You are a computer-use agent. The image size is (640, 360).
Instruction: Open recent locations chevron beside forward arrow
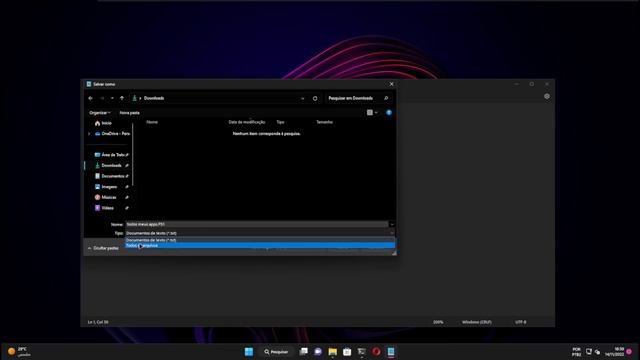coord(112,98)
